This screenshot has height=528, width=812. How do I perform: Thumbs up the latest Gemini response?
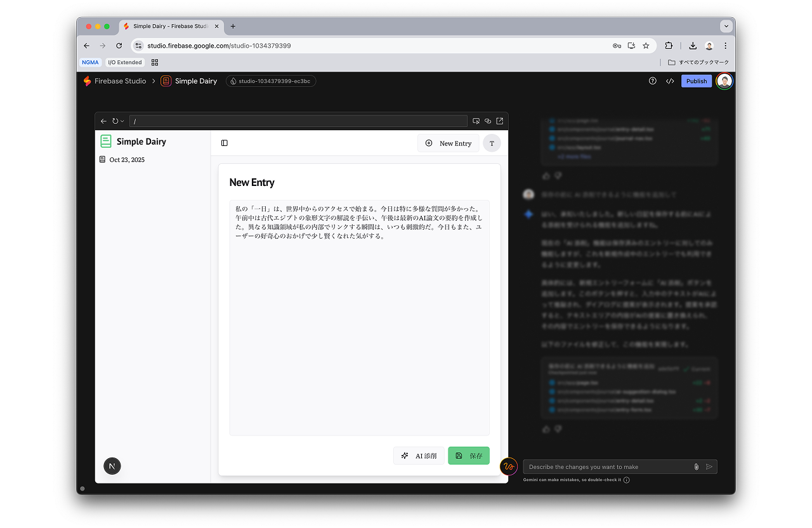pos(546,429)
